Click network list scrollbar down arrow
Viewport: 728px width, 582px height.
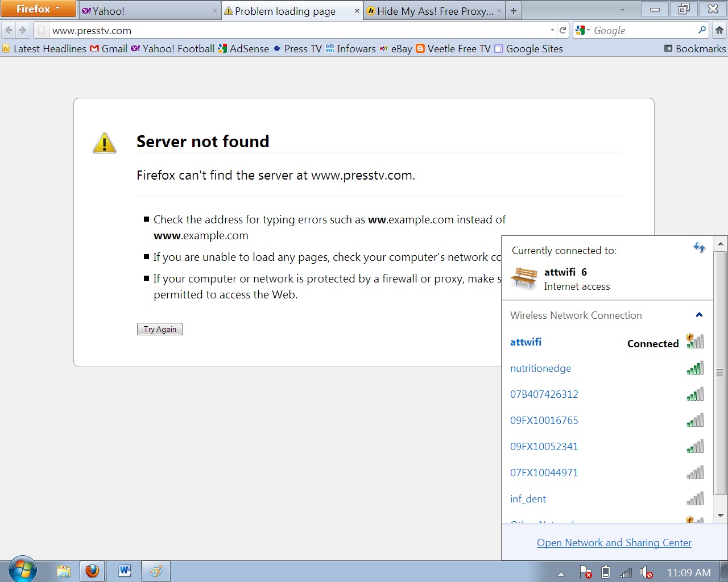point(721,516)
